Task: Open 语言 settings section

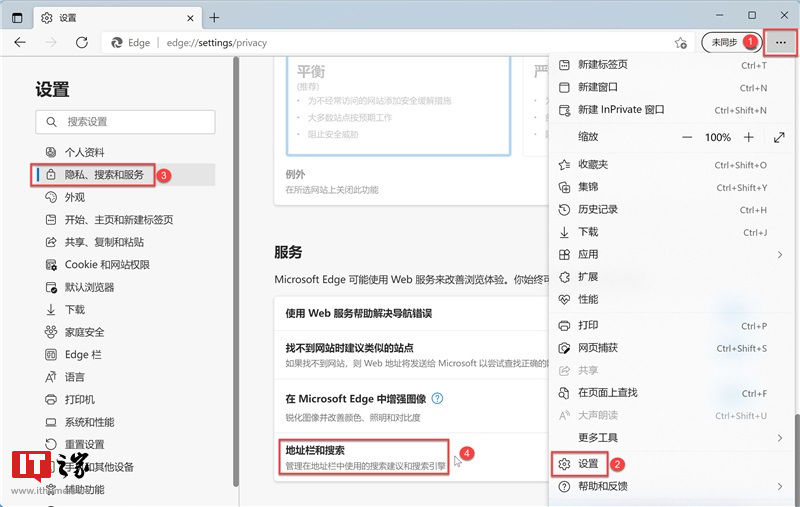Action: click(x=126, y=377)
